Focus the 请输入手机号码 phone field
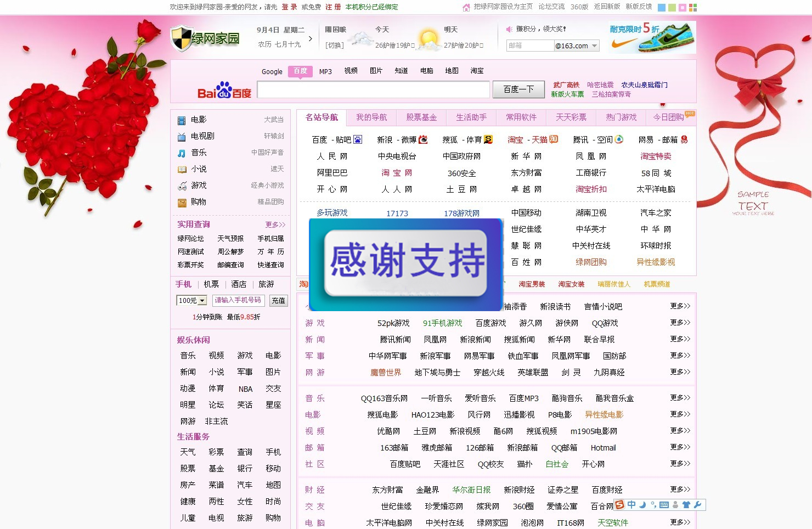The width and height of the screenshot is (812, 529). coord(238,301)
